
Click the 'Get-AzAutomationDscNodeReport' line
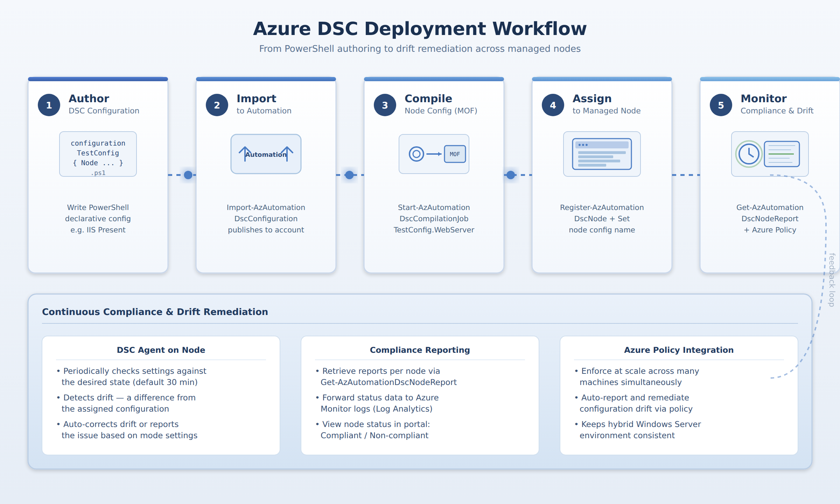389,382
